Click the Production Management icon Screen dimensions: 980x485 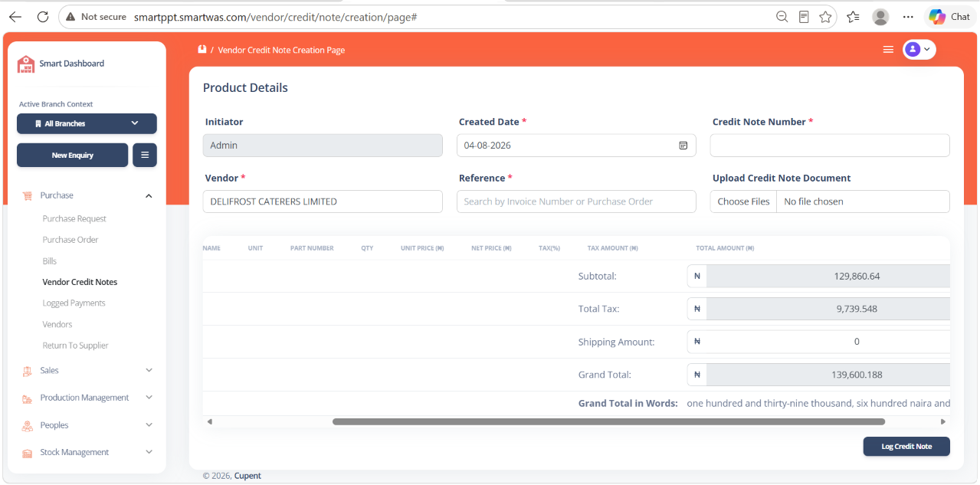pos(28,398)
